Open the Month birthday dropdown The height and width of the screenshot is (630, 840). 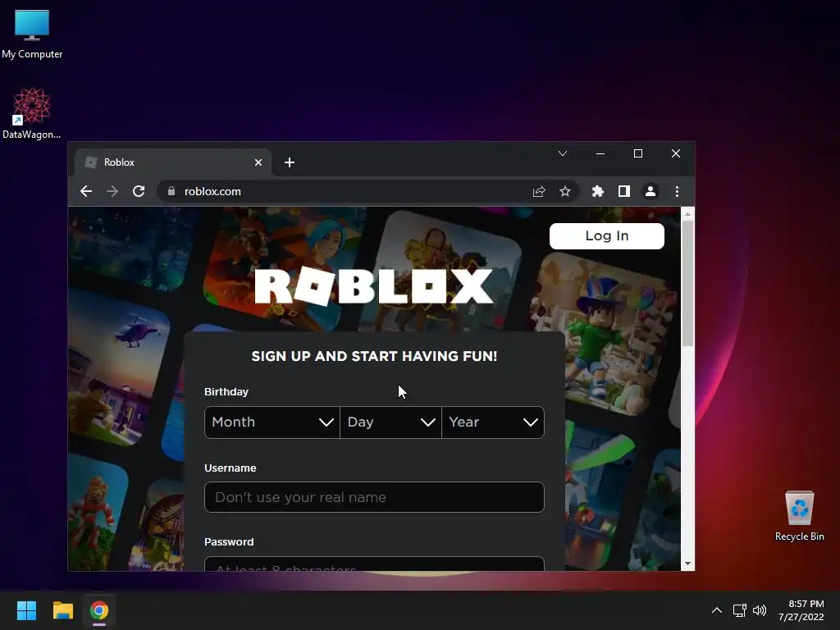point(272,422)
